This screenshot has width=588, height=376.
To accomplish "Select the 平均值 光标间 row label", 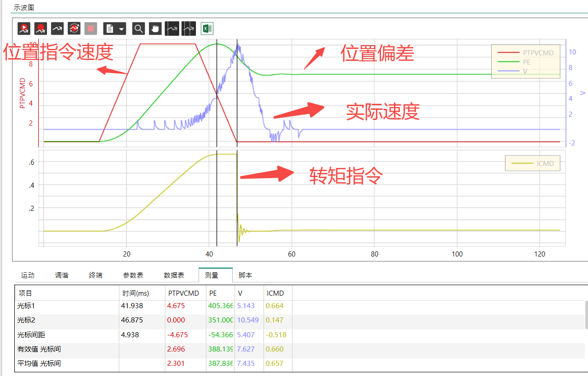I will [39, 364].
